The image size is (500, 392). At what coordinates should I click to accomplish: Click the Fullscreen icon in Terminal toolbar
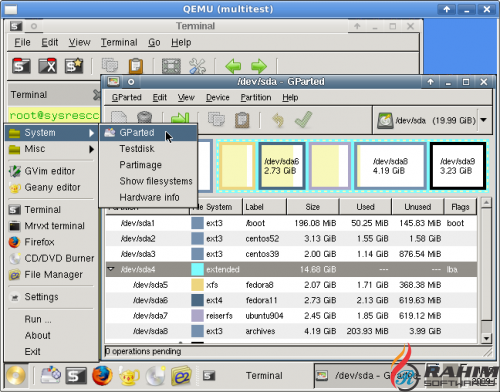[171, 66]
